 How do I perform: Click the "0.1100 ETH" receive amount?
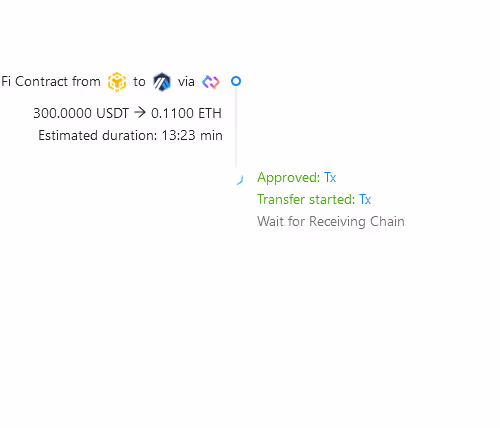pyautogui.click(x=186, y=113)
